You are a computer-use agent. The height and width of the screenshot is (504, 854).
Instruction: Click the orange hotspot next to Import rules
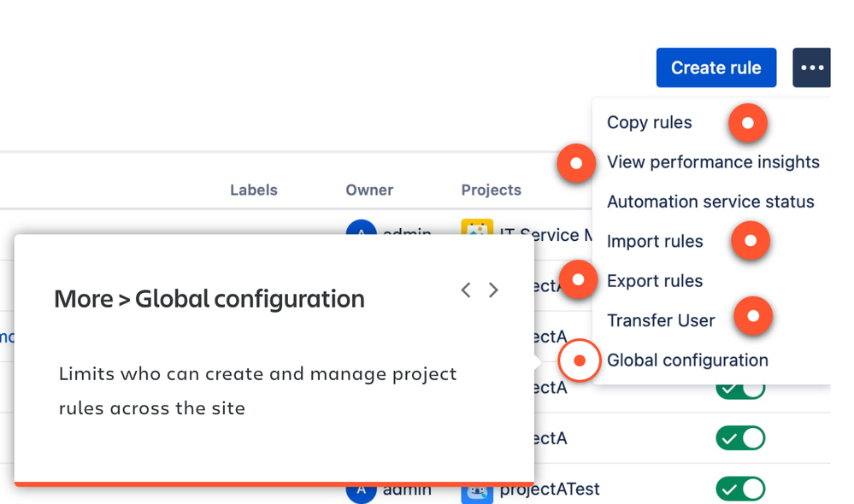(x=751, y=241)
